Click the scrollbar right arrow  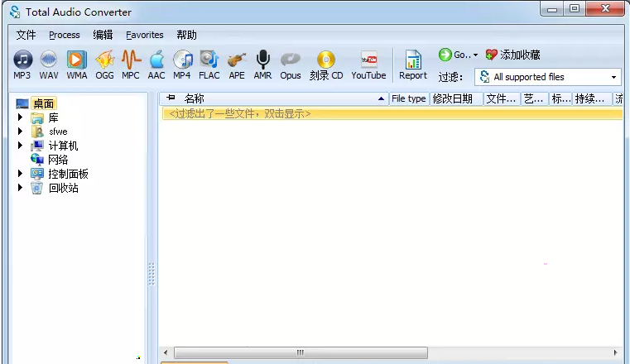click(x=615, y=352)
